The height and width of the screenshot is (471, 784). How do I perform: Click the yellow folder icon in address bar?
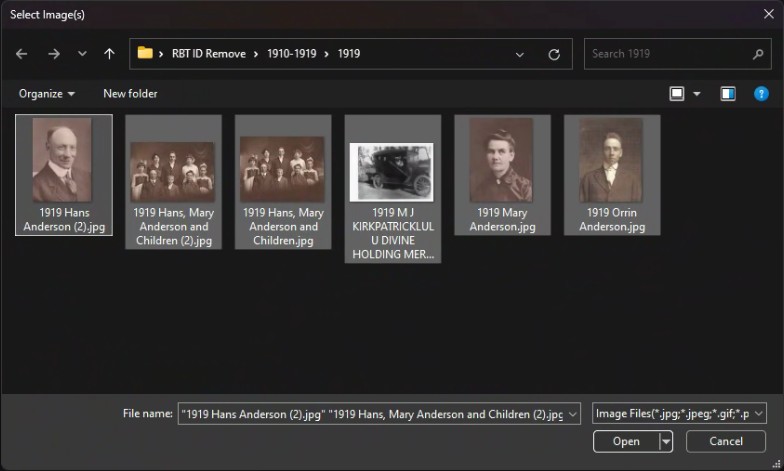coord(145,52)
